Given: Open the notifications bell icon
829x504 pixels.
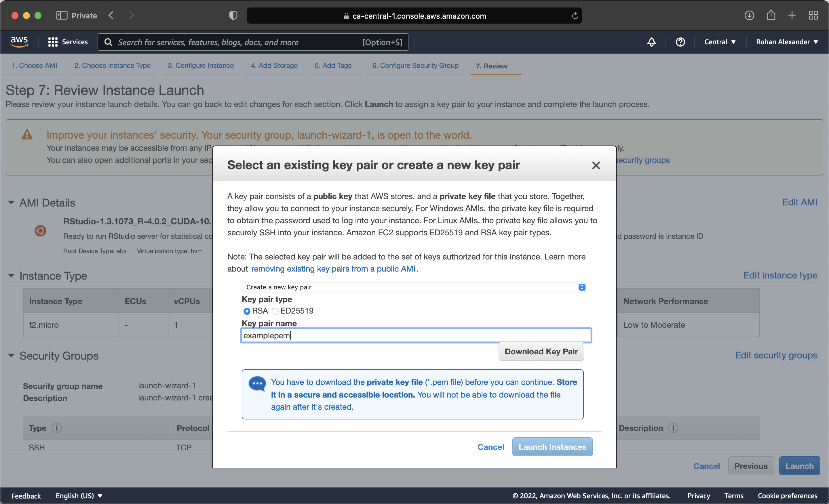Looking at the screenshot, I should pyautogui.click(x=651, y=42).
